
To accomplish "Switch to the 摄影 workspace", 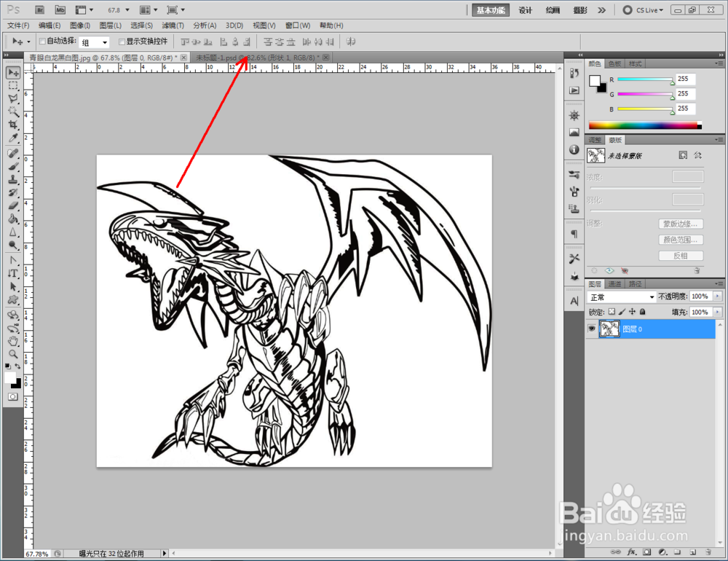I will click(580, 10).
